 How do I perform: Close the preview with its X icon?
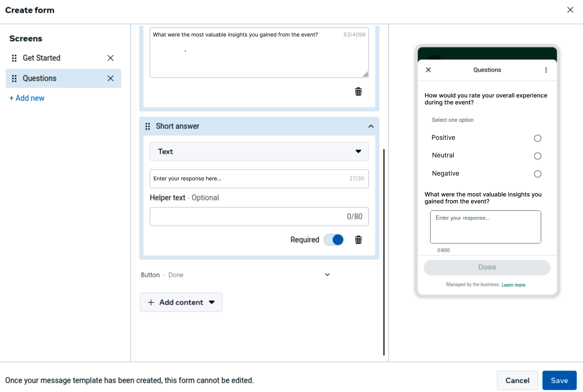[428, 70]
